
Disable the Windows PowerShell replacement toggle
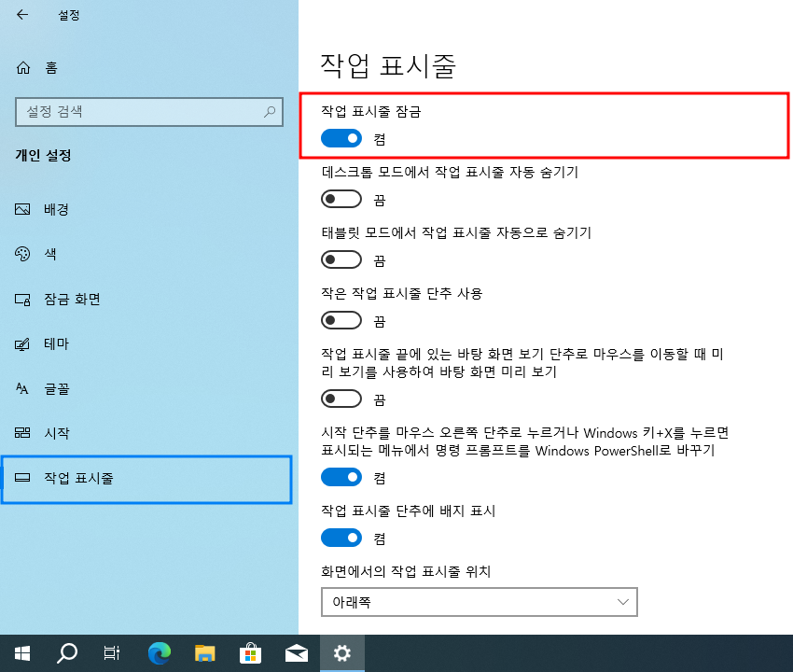tap(341, 477)
